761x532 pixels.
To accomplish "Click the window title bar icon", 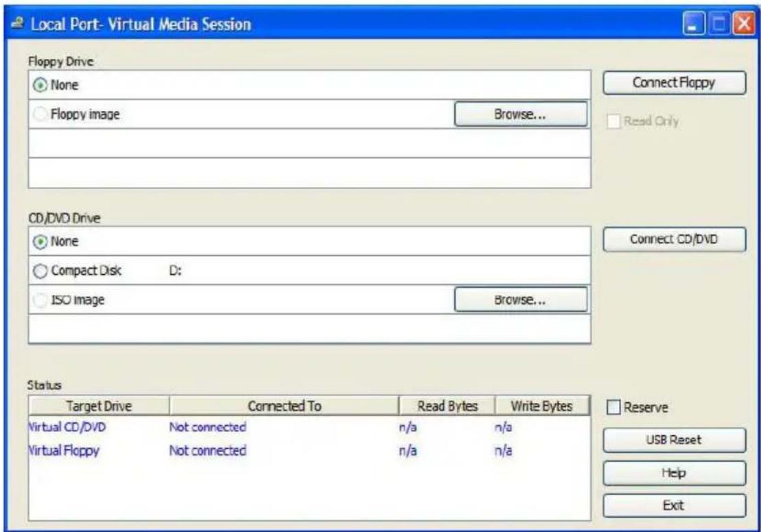I will [17, 23].
